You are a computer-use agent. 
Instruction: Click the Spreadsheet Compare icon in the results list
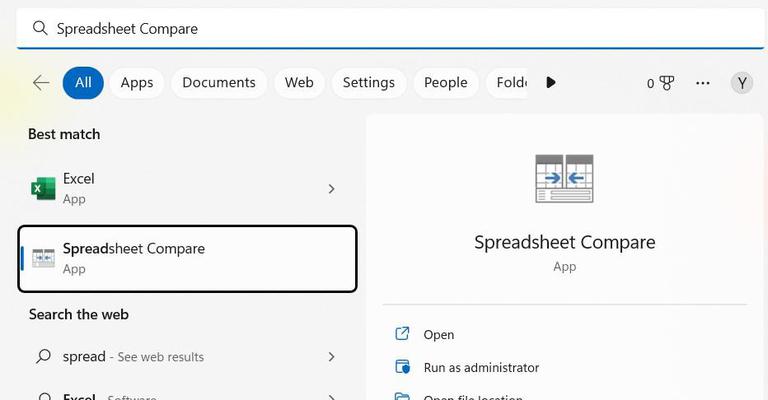[x=44, y=258]
